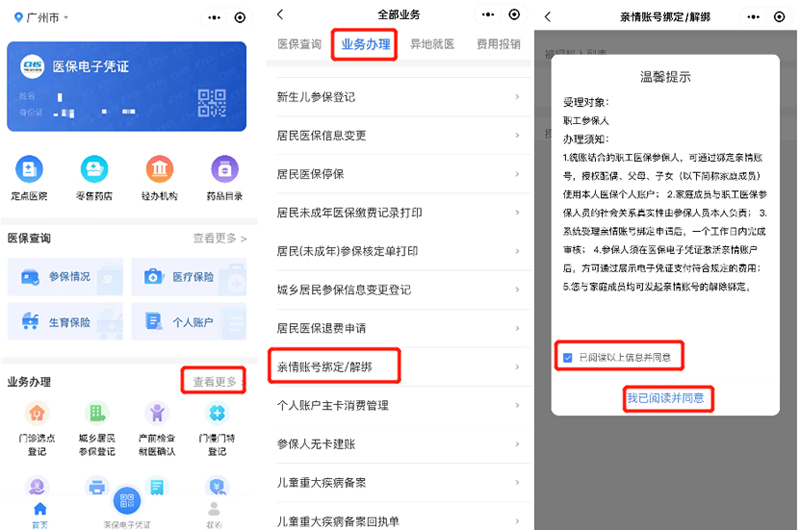Toggle 已阅读以上信息并同意 checkbox
The height and width of the screenshot is (530, 800).
click(x=568, y=357)
